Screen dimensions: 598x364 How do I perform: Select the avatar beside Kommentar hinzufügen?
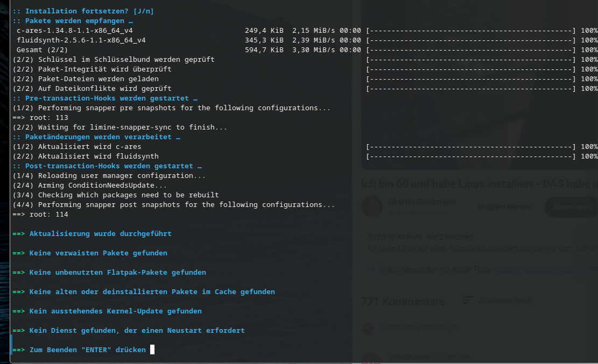point(368,328)
